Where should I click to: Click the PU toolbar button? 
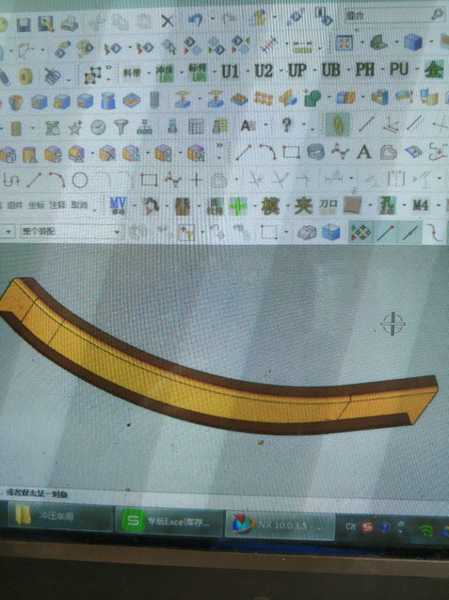tap(399, 70)
